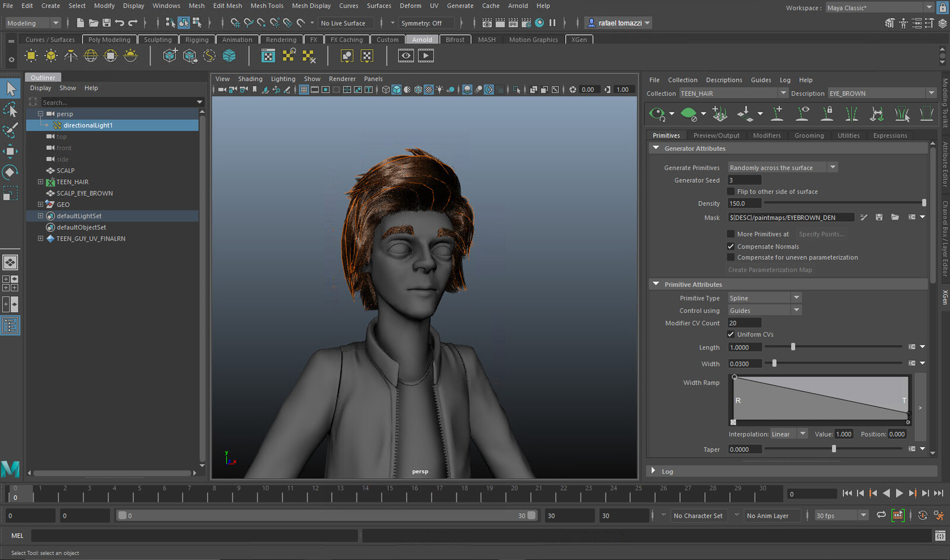
Task: Click the Arnold TX manager checker icon
Action: pyautogui.click(x=268, y=56)
